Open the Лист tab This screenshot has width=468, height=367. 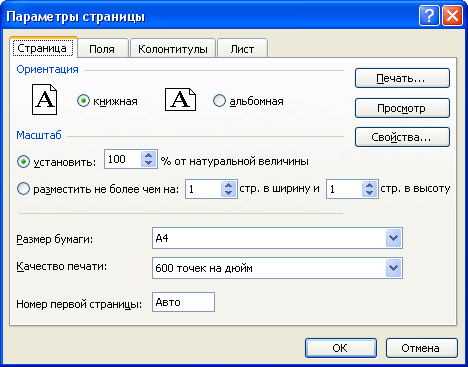[242, 49]
